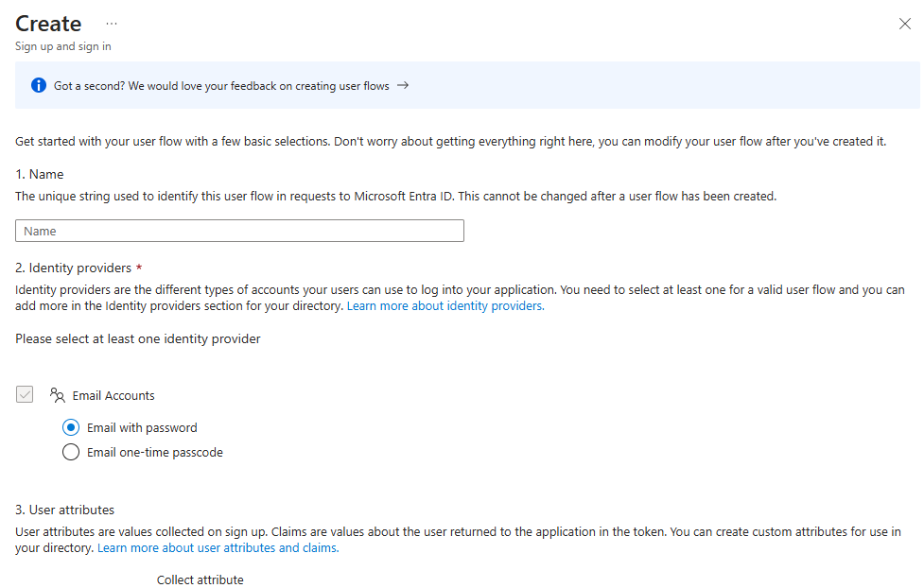This screenshot has width=924, height=588.
Task: Click the 2. Identity providers section heading
Action: [x=78, y=268]
